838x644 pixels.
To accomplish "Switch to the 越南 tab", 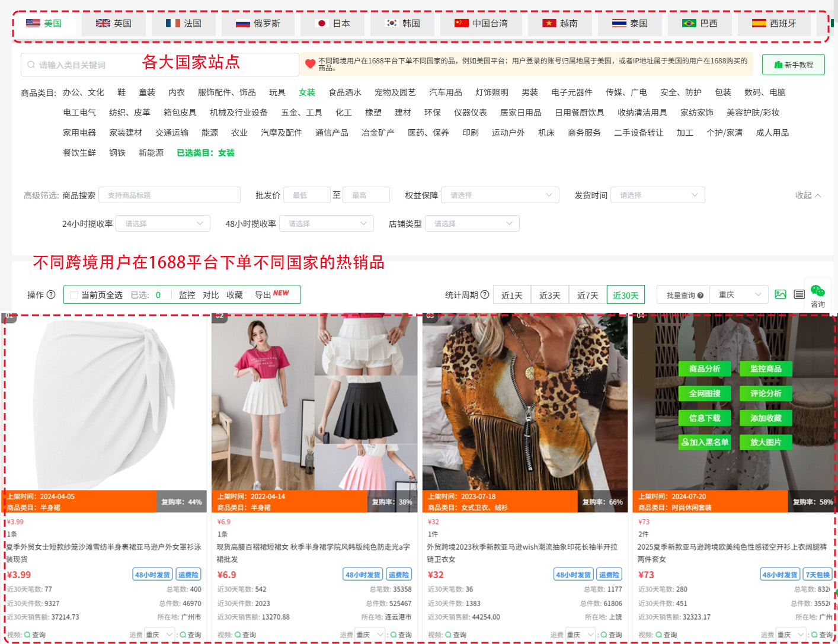I will (x=560, y=24).
